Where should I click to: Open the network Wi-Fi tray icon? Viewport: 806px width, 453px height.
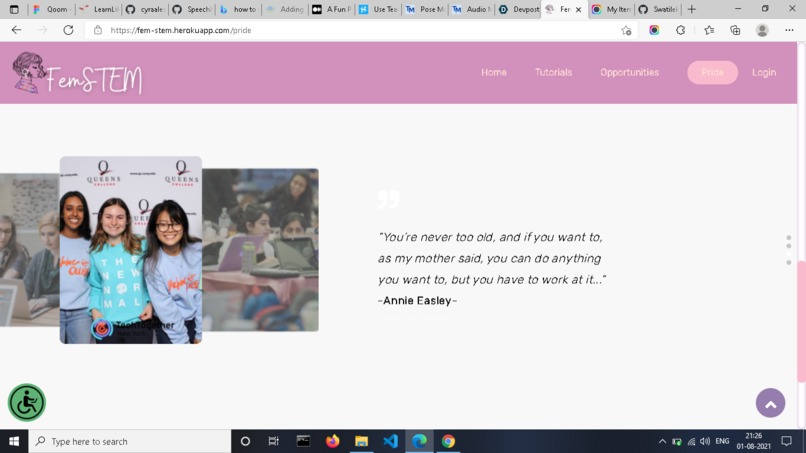pyautogui.click(x=691, y=441)
